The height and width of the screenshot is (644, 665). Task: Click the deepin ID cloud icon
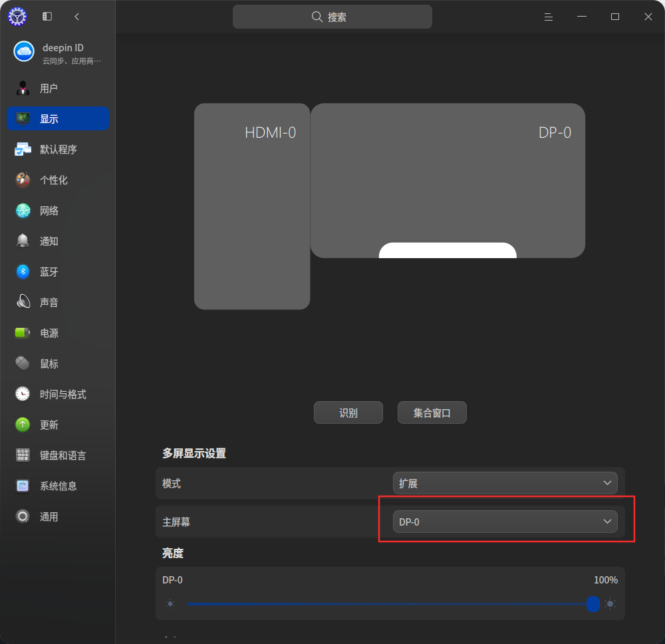(x=24, y=51)
